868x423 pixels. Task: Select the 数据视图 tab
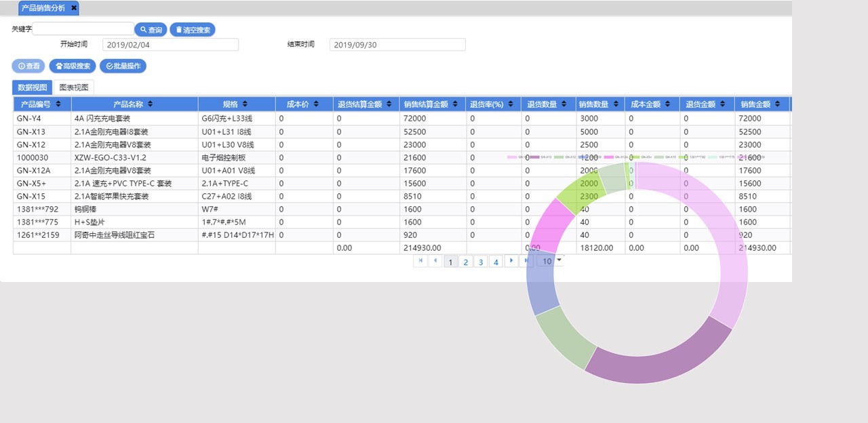coord(33,87)
